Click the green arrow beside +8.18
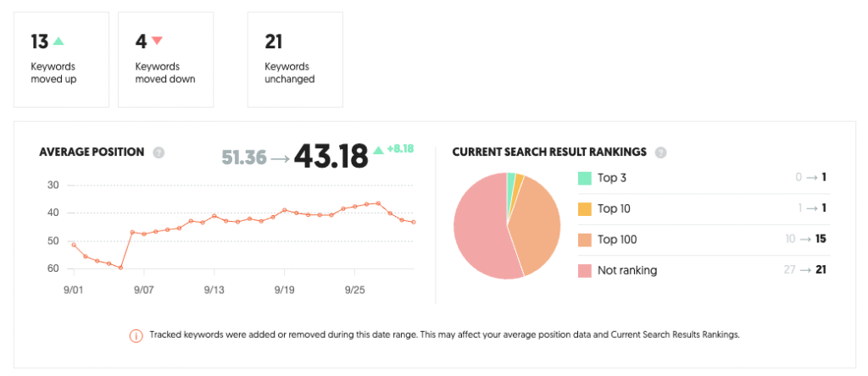The width and height of the screenshot is (868, 376). 377,149
